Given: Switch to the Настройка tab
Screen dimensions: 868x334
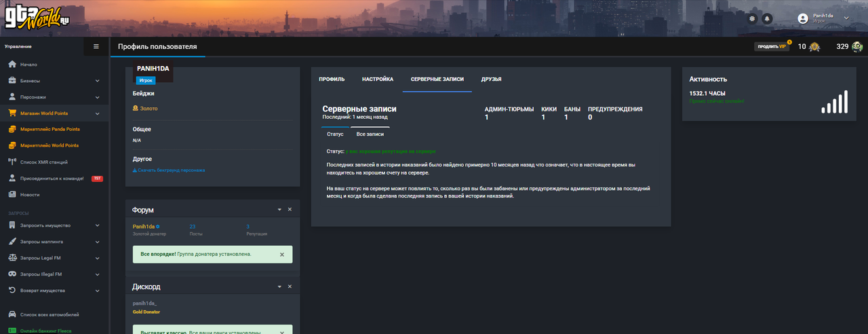Looking at the screenshot, I should tap(378, 79).
